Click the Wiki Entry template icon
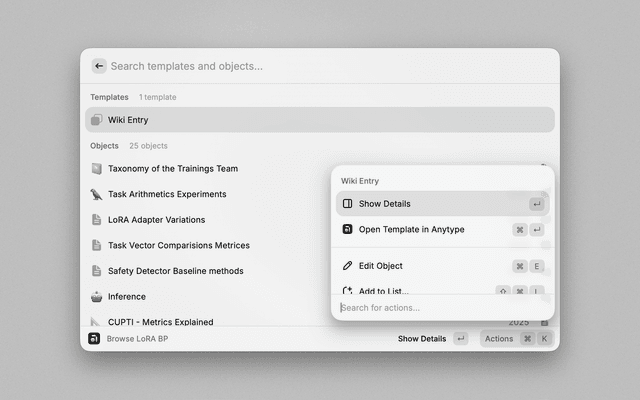 (97, 120)
